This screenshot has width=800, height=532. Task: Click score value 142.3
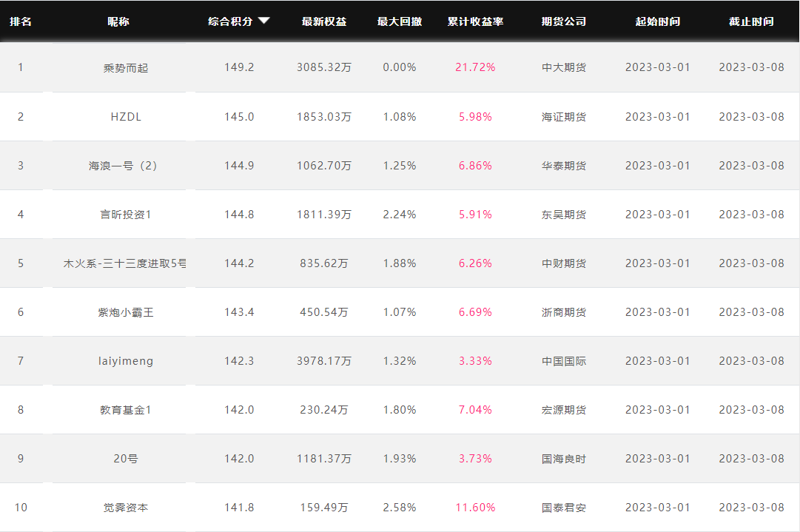239,361
